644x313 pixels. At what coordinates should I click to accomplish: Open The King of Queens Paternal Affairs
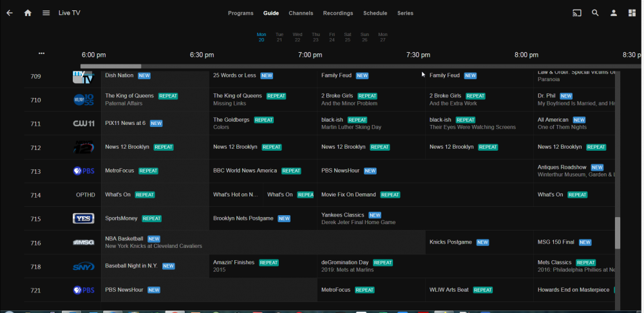(155, 99)
